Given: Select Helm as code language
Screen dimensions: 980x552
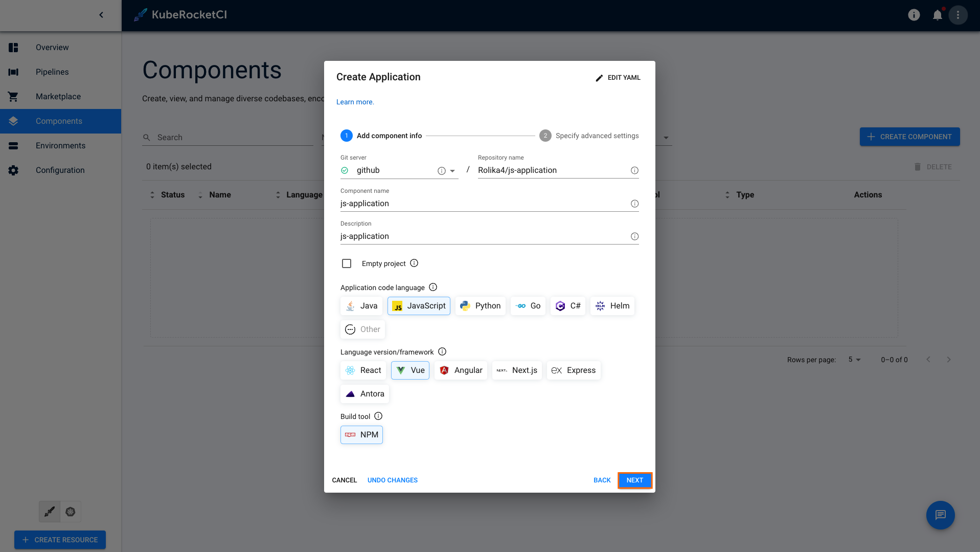Looking at the screenshot, I should (x=612, y=306).
